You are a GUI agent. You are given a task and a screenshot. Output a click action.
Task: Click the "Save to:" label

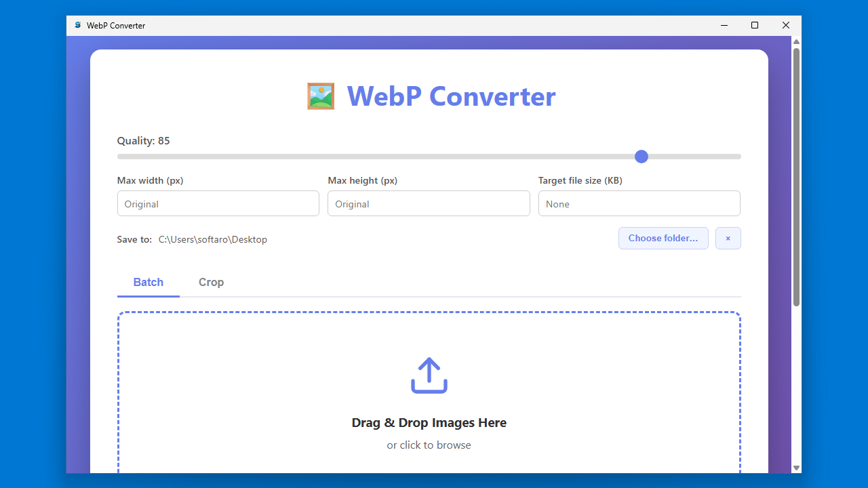click(134, 239)
